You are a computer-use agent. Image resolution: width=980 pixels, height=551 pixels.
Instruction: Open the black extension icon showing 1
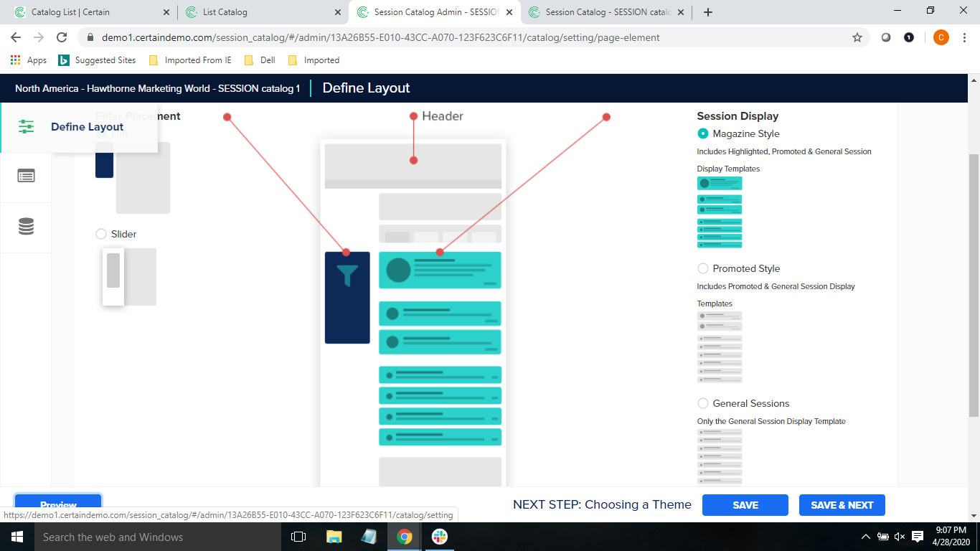pyautogui.click(x=909, y=37)
